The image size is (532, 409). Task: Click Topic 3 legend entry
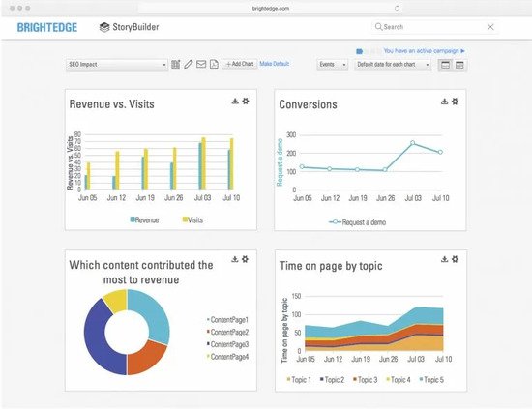coord(365,380)
